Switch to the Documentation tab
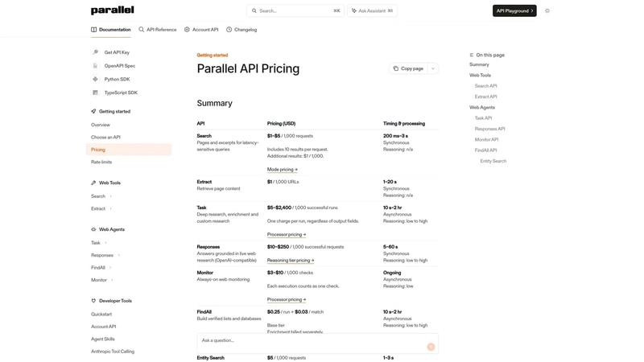 [111, 30]
